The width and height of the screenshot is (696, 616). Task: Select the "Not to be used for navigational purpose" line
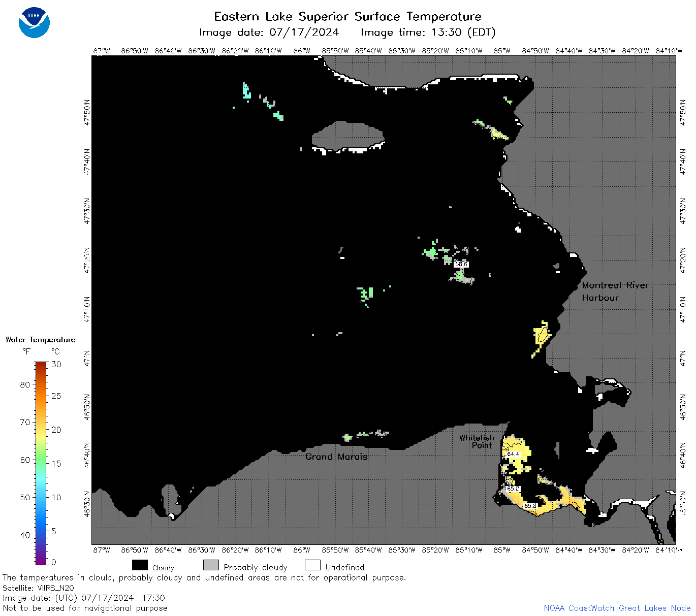tap(85, 608)
